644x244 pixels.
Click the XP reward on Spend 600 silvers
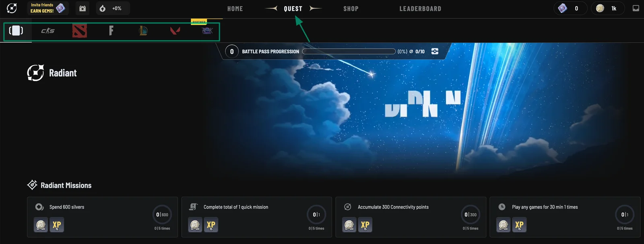click(x=57, y=225)
